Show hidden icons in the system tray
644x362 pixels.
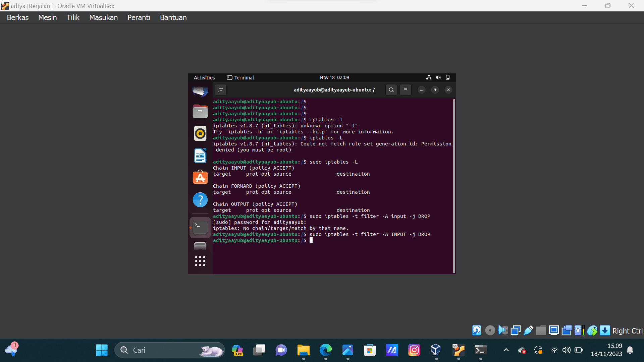tap(506, 350)
